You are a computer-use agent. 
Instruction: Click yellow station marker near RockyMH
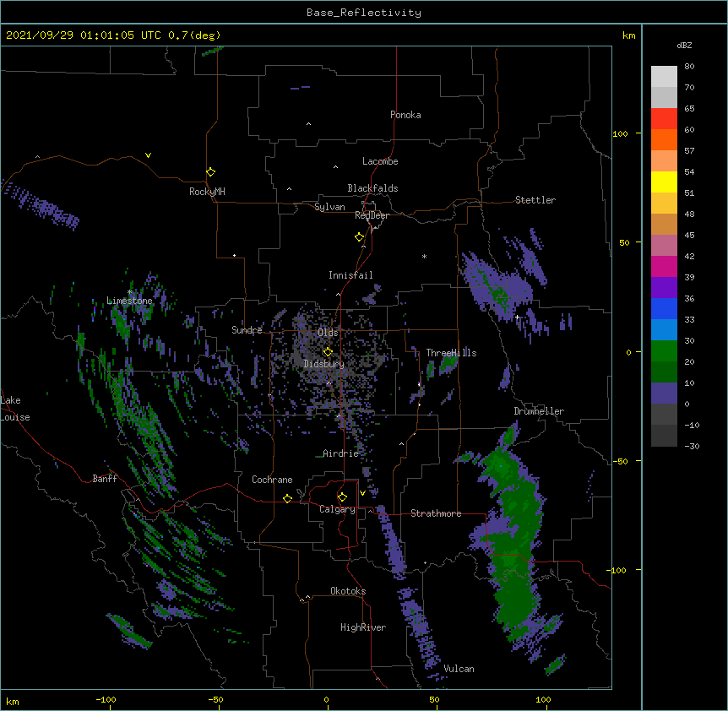[x=210, y=172]
